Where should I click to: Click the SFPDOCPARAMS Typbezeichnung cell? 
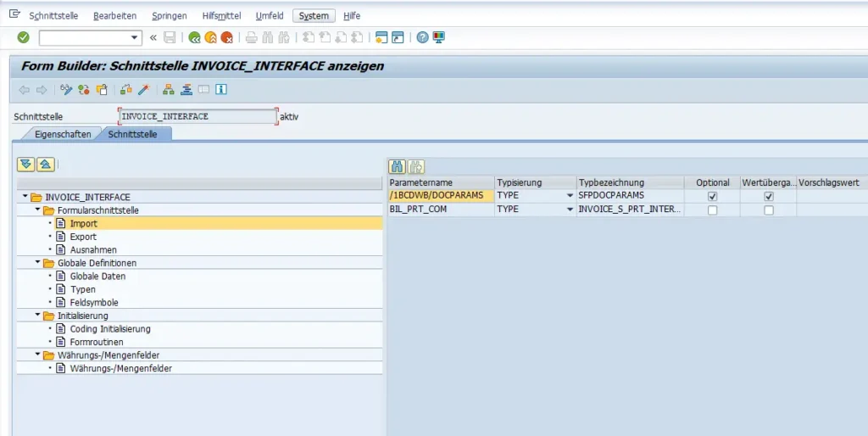pos(630,196)
